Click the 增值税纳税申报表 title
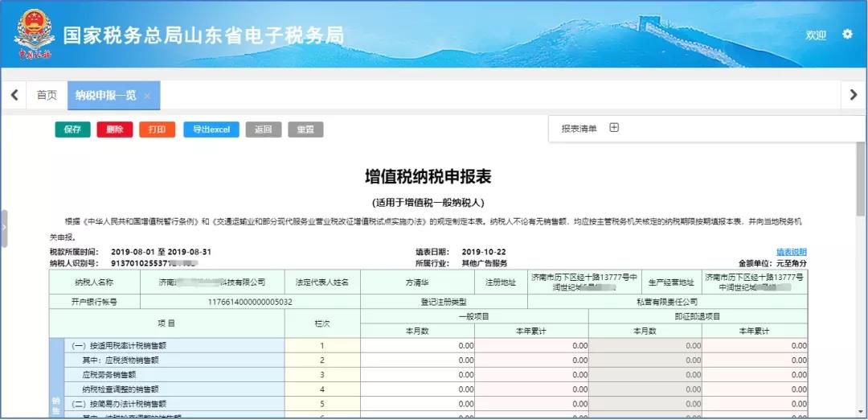This screenshot has width=868, height=420. pyautogui.click(x=428, y=176)
